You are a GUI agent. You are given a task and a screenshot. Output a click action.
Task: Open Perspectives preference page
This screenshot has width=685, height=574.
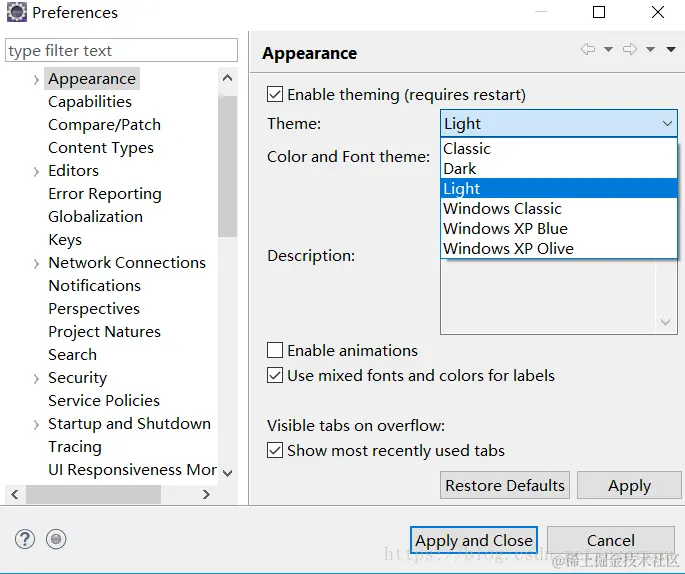click(94, 308)
